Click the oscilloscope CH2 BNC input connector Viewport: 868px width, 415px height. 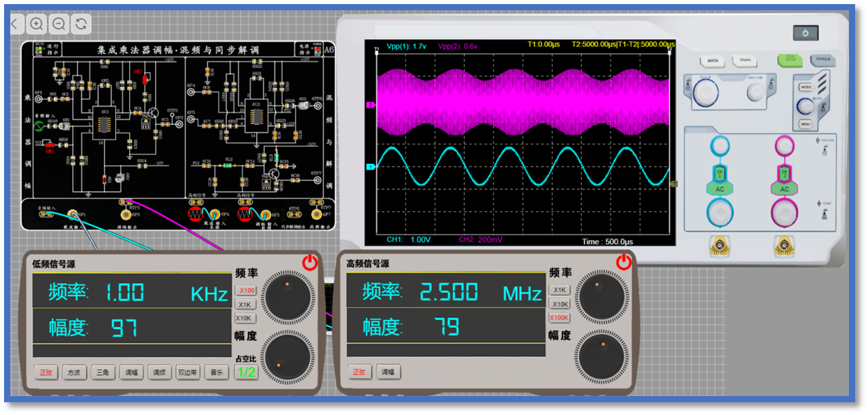point(784,246)
